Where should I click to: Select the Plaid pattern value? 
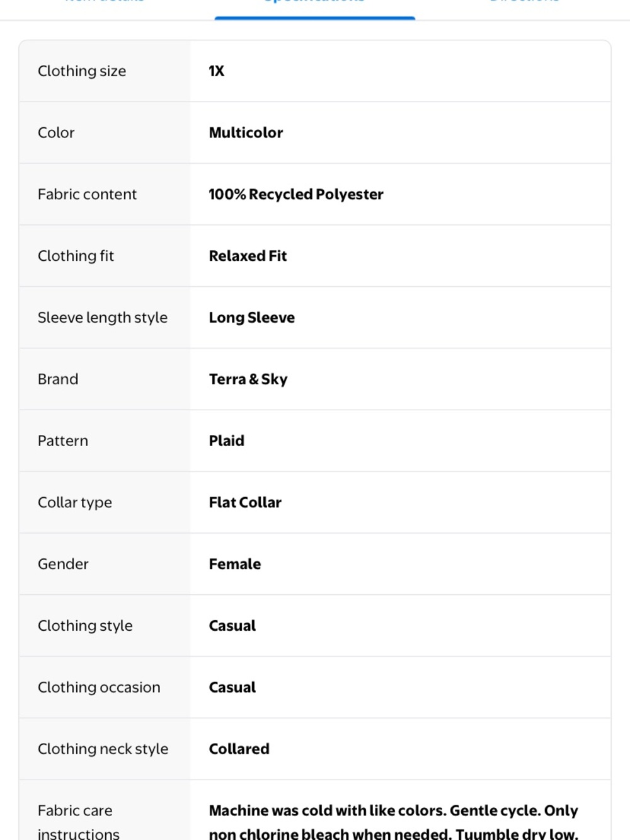pos(227,441)
